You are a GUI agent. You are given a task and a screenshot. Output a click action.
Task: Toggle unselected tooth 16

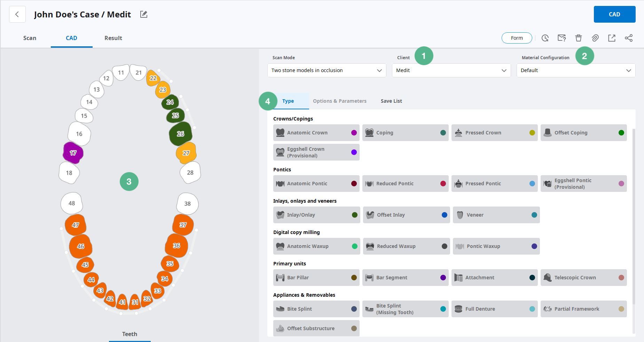coord(79,134)
